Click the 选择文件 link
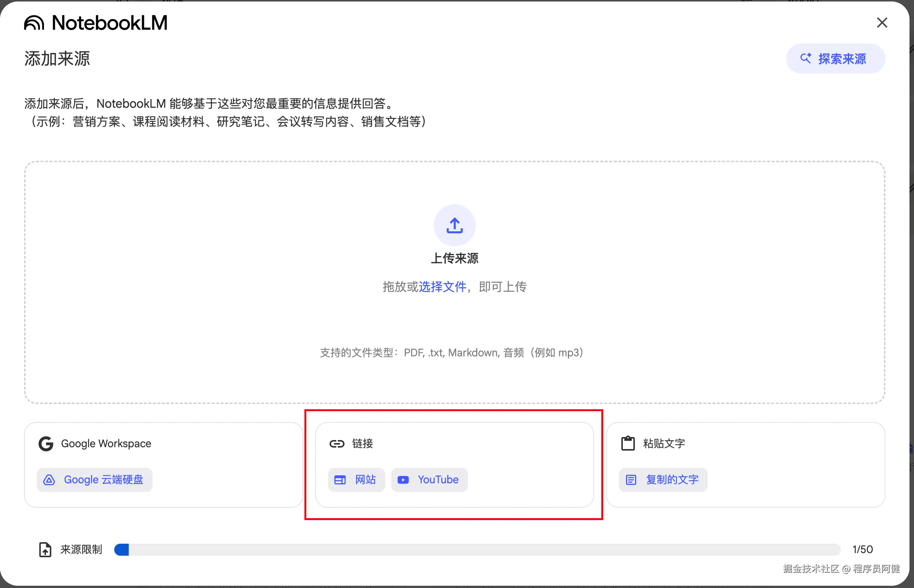The height and width of the screenshot is (588, 914). coord(442,287)
